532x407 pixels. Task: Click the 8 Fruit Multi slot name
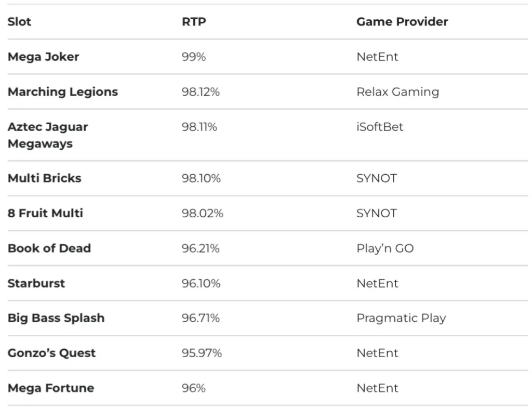click(x=45, y=213)
